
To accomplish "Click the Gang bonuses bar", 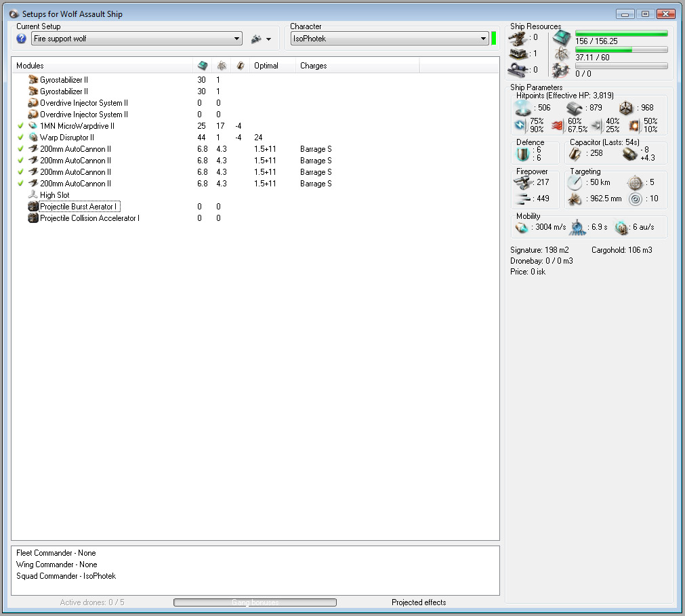I will coord(255,602).
